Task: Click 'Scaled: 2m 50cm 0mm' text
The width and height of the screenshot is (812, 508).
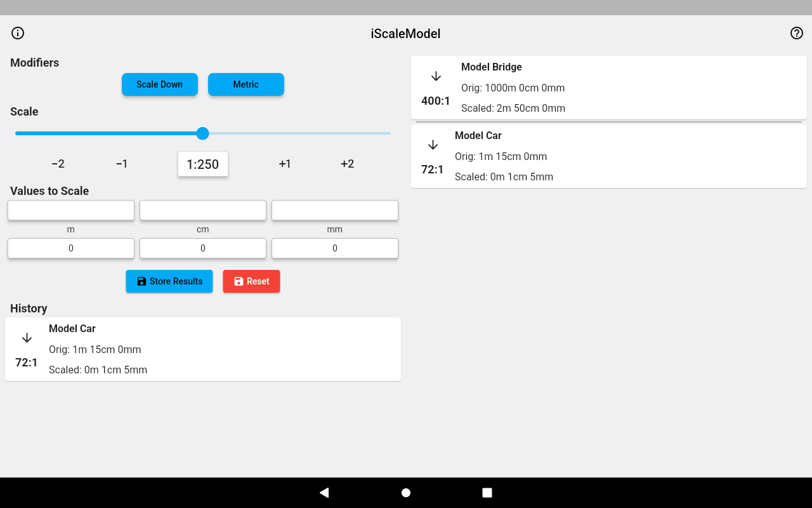Action: pyautogui.click(x=513, y=108)
